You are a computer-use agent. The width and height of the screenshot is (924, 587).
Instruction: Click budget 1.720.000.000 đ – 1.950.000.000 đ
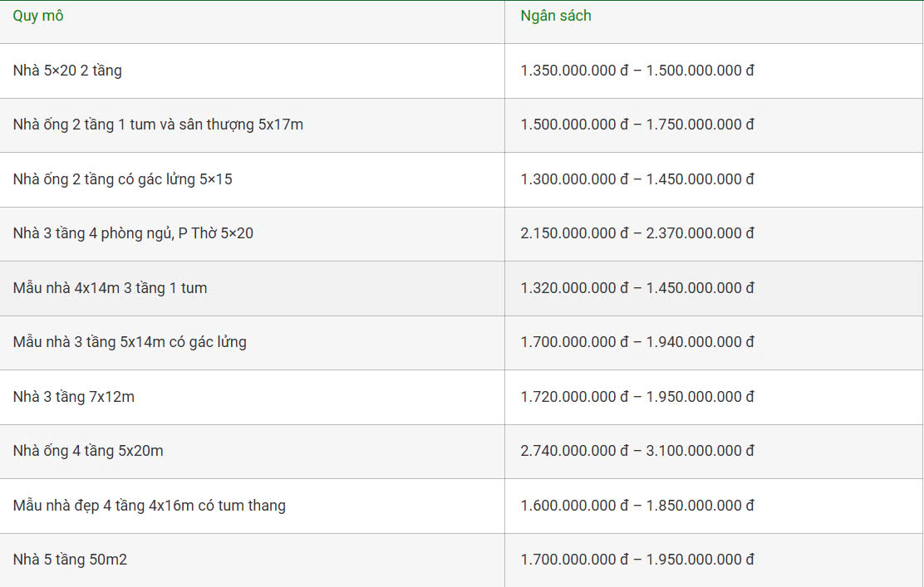click(x=637, y=397)
